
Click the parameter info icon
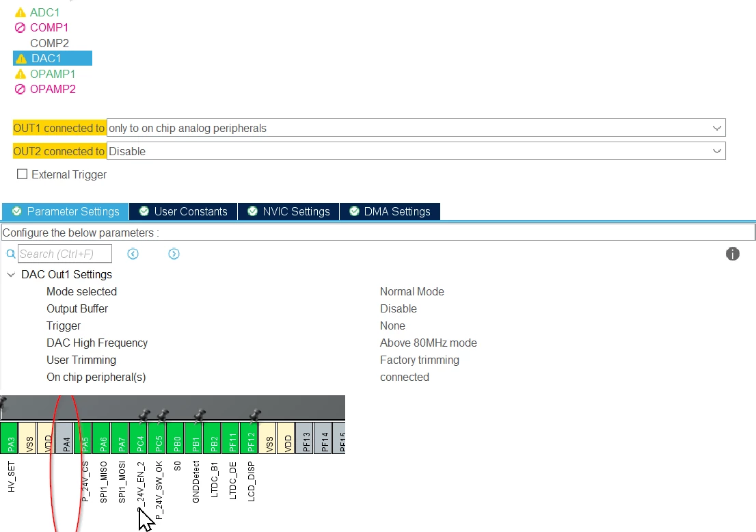point(732,254)
